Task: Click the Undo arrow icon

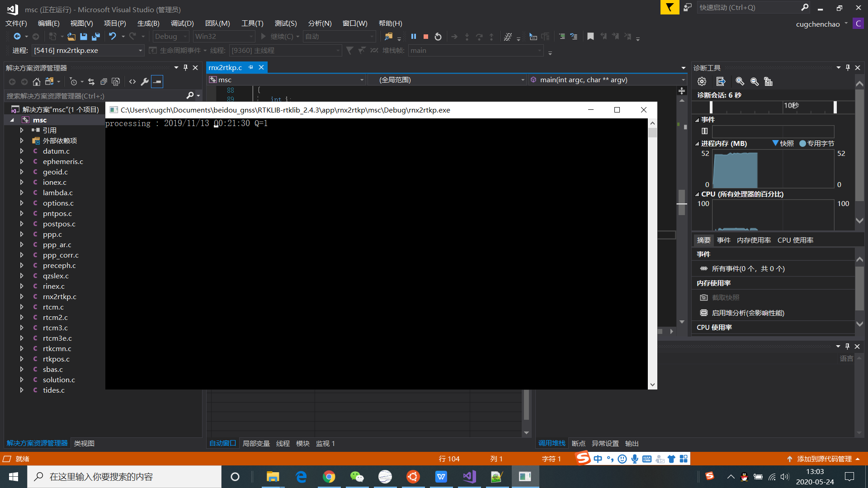Action: [x=113, y=36]
